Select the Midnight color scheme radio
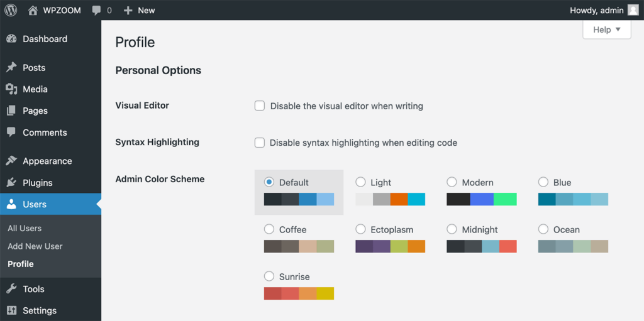Image resolution: width=644 pixels, height=321 pixels. (x=452, y=229)
